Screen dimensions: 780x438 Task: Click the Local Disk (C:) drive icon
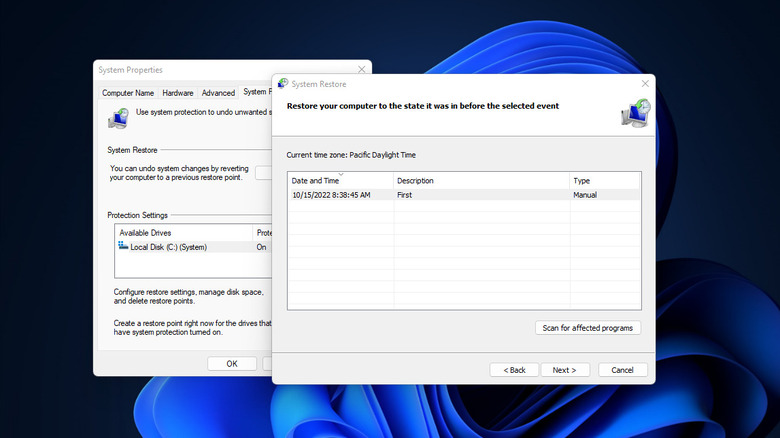pyautogui.click(x=124, y=246)
